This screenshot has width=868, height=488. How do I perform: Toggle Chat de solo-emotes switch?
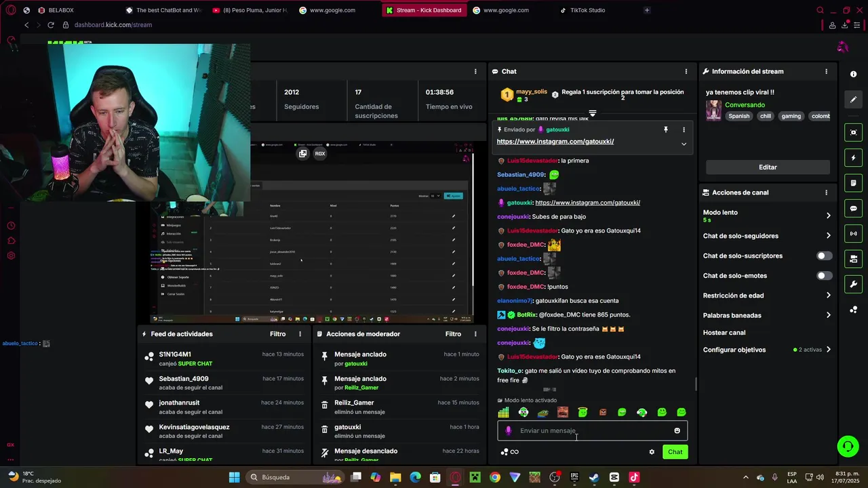coord(824,276)
